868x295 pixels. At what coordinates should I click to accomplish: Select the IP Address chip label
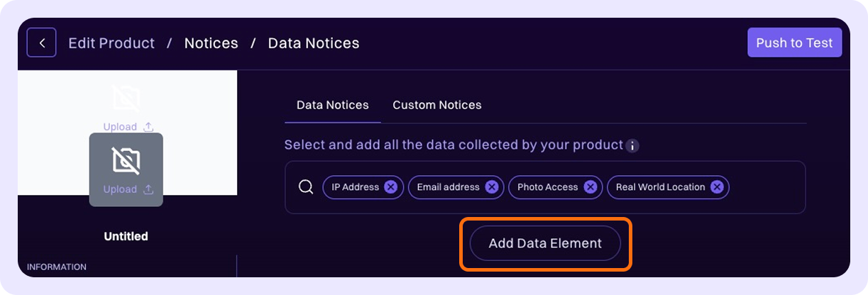pos(355,187)
